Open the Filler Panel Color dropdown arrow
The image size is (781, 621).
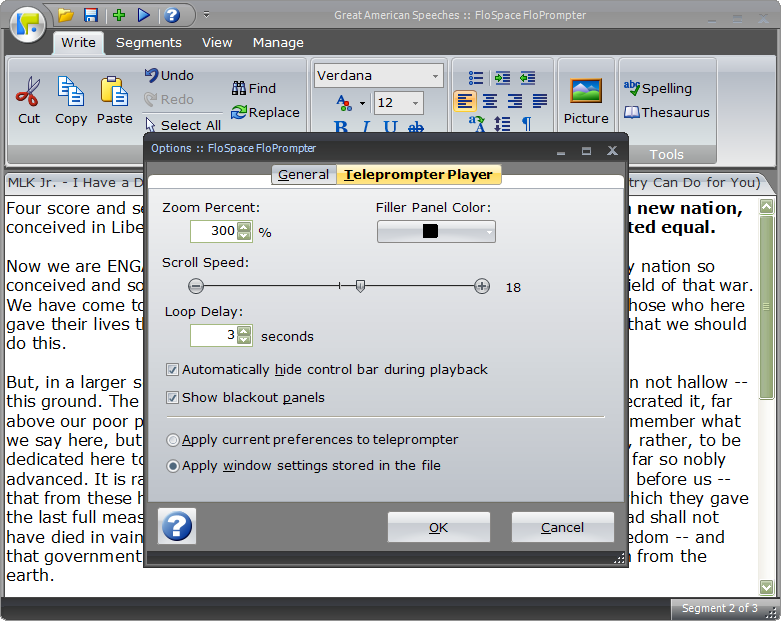pos(489,232)
